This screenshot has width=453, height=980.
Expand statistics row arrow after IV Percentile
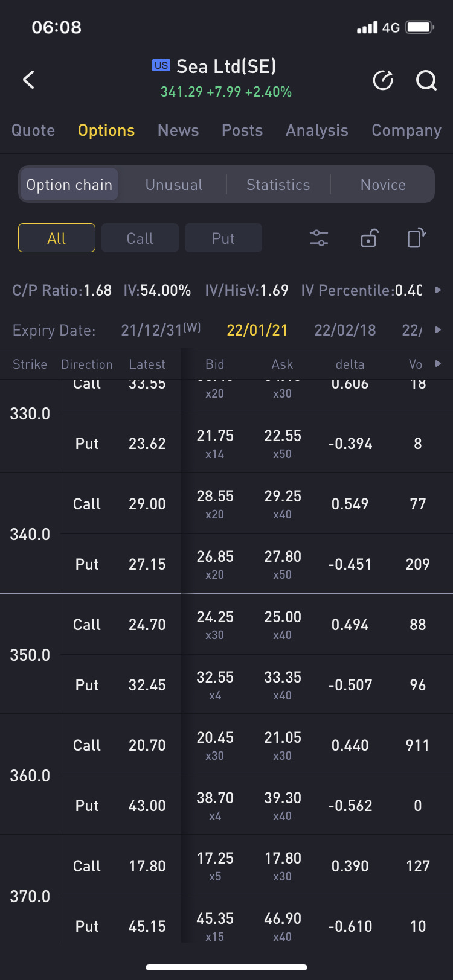pyautogui.click(x=439, y=290)
